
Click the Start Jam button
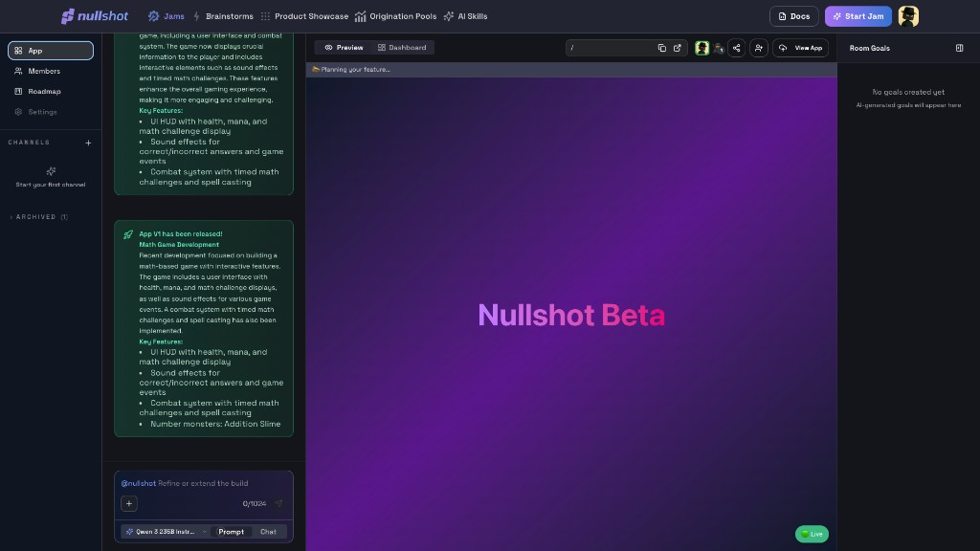point(858,16)
